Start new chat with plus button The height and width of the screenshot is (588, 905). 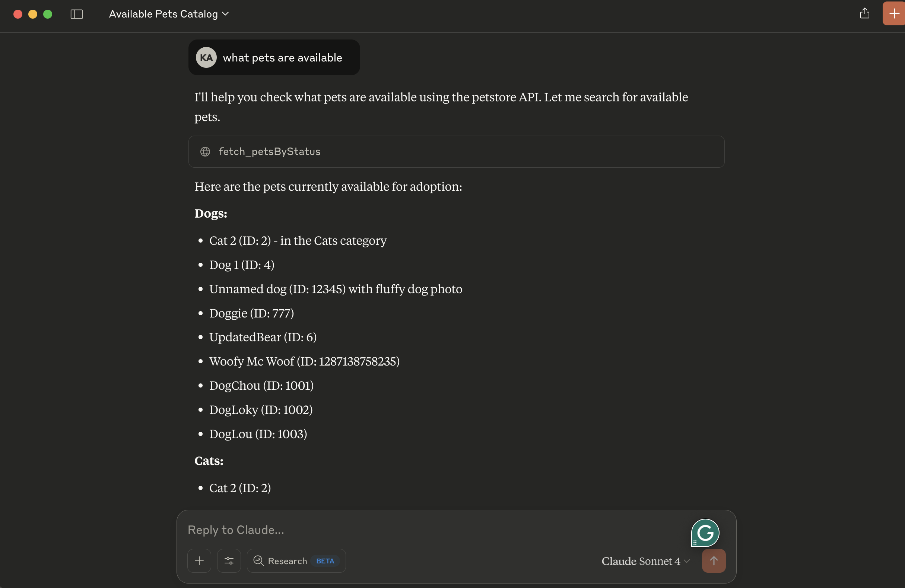[893, 14]
